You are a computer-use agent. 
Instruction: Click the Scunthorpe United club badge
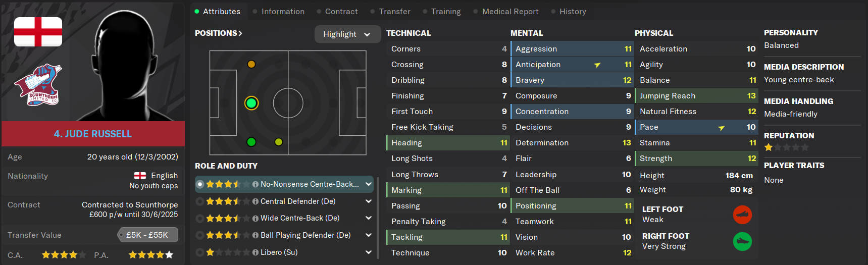39,84
